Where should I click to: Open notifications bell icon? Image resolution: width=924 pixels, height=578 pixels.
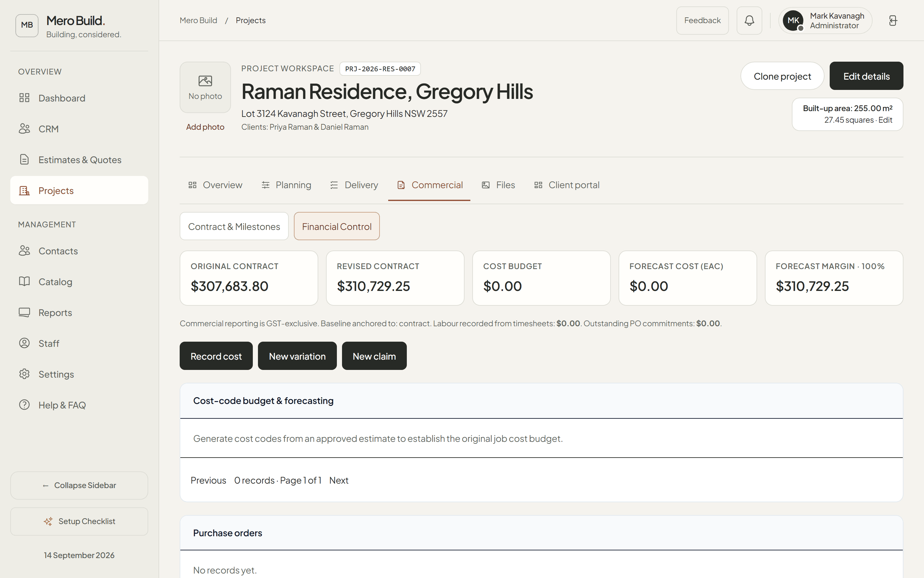749,21
